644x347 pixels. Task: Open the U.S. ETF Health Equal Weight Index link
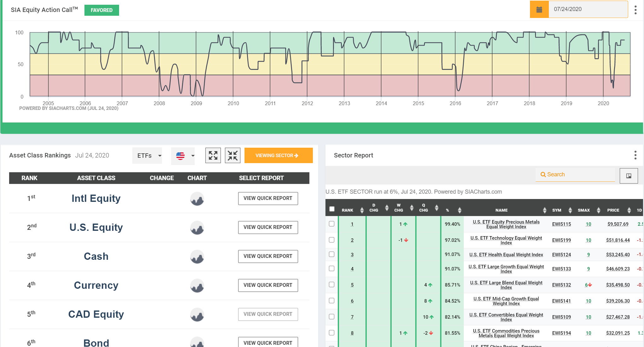pos(506,255)
